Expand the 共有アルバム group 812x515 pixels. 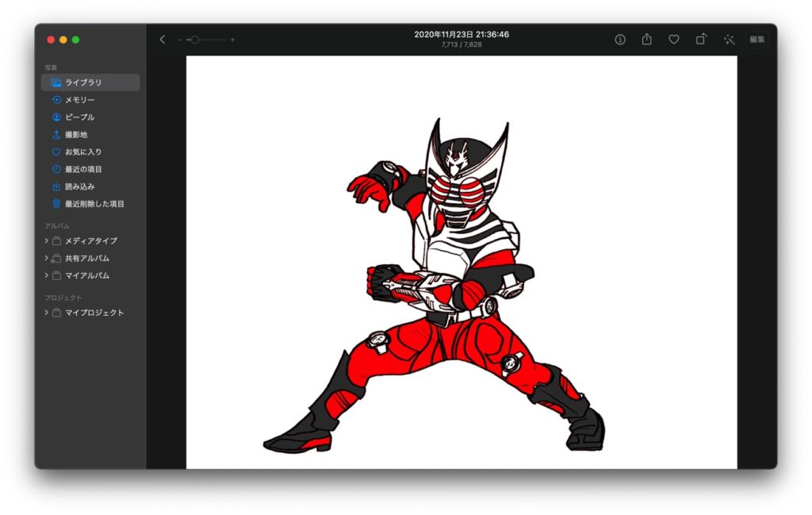46,258
